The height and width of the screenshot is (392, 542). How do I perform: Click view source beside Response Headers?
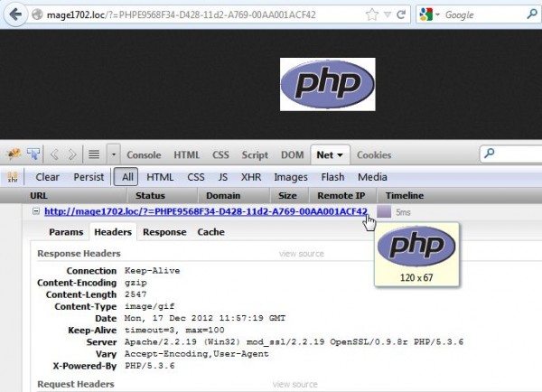pos(302,254)
